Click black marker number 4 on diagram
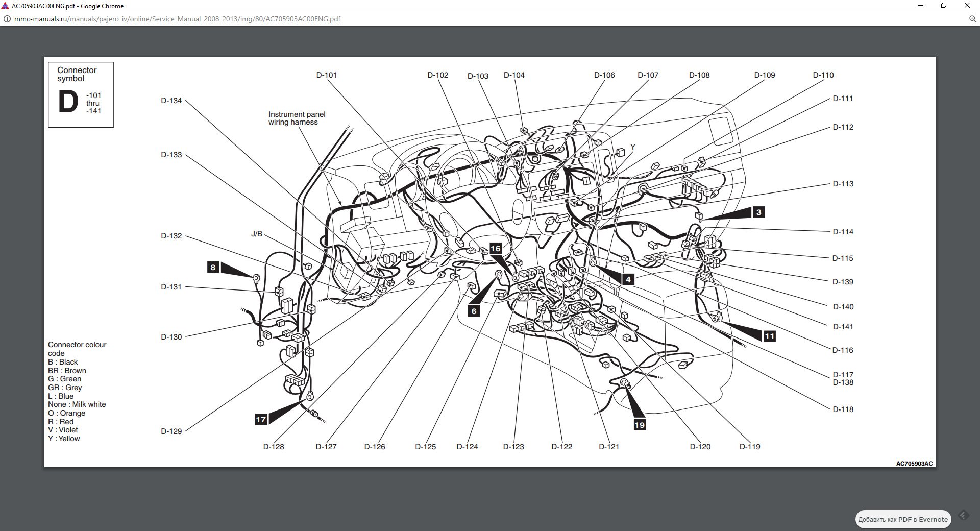The height and width of the screenshot is (531, 980). pos(628,279)
